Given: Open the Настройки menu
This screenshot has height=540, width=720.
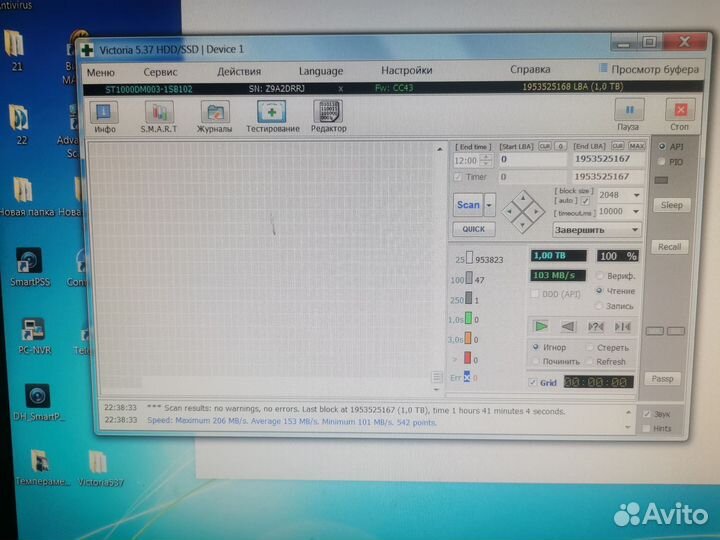Looking at the screenshot, I should point(407,70).
